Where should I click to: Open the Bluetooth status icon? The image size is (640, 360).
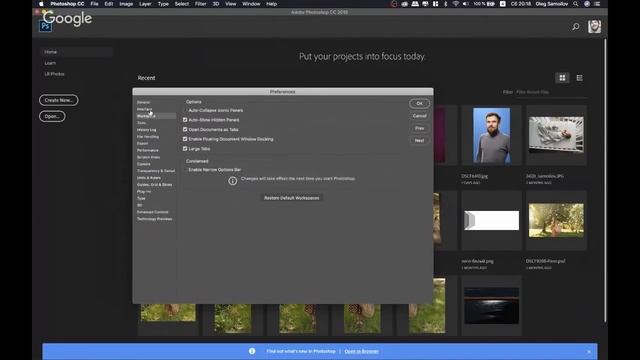pos(445,4)
